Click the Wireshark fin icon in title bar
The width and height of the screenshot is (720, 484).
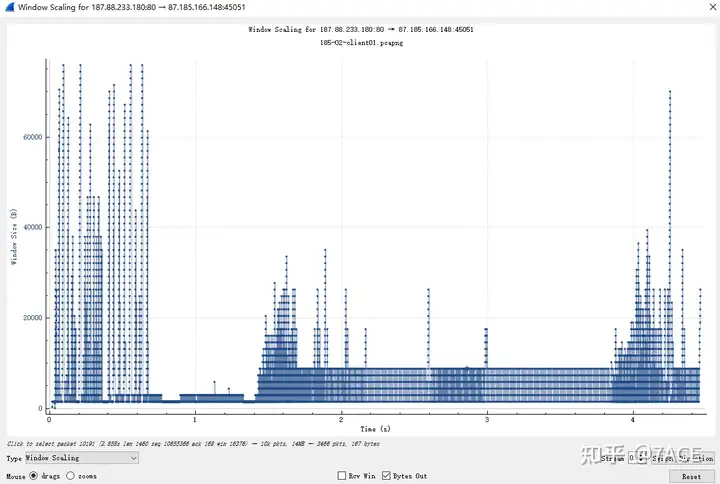pos(9,7)
